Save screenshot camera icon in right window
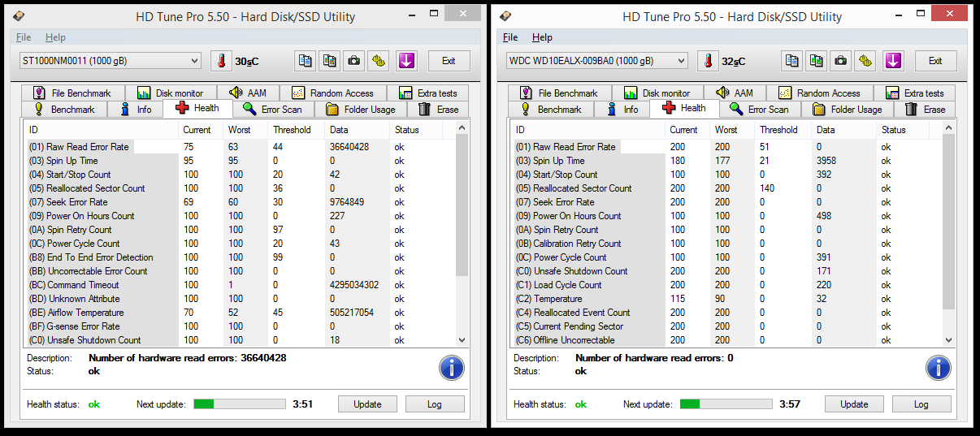980x436 pixels. 841,61
